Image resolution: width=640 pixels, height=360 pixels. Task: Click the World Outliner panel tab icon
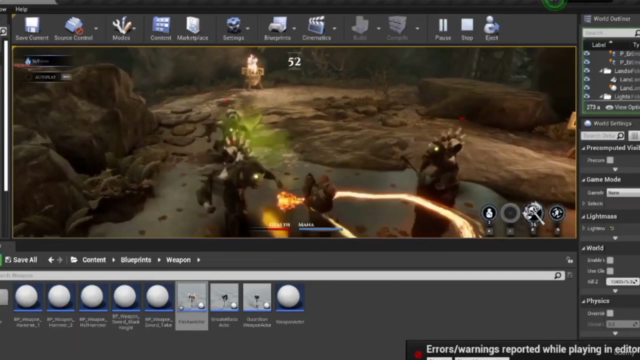point(587,19)
